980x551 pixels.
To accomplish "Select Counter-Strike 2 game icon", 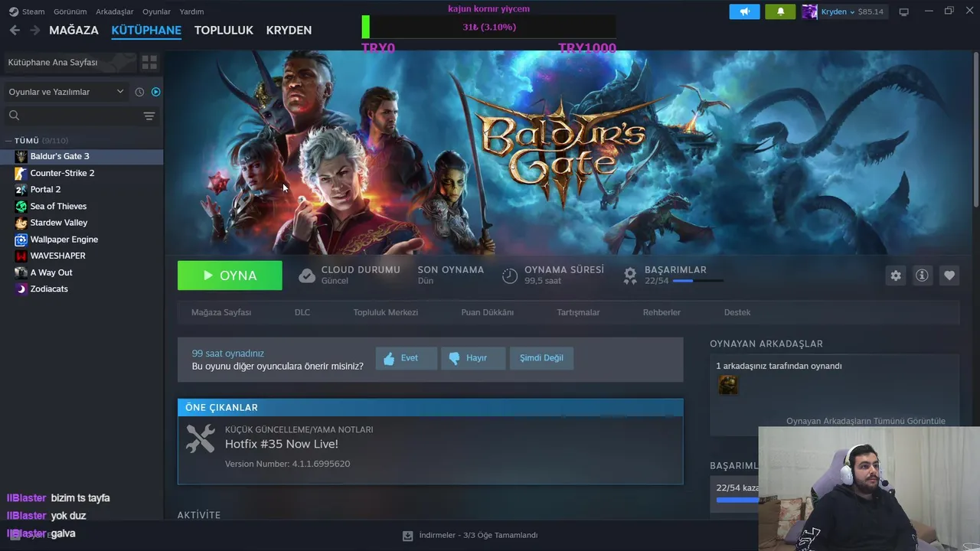I will coord(21,173).
